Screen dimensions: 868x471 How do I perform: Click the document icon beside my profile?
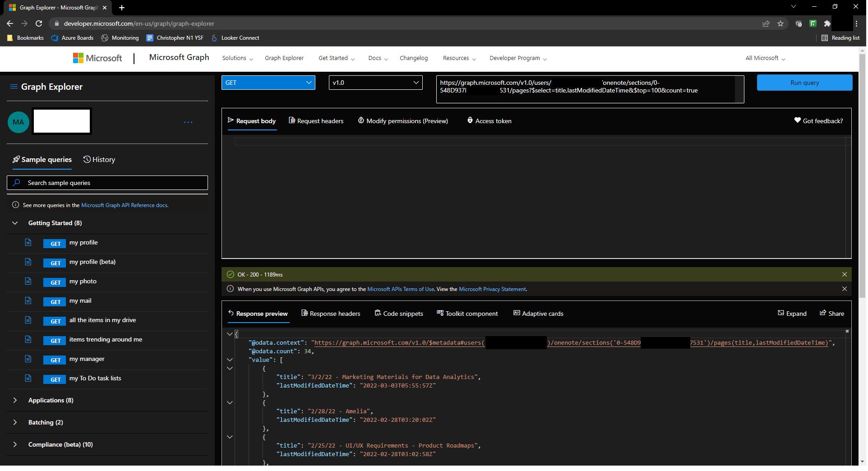pyautogui.click(x=28, y=243)
